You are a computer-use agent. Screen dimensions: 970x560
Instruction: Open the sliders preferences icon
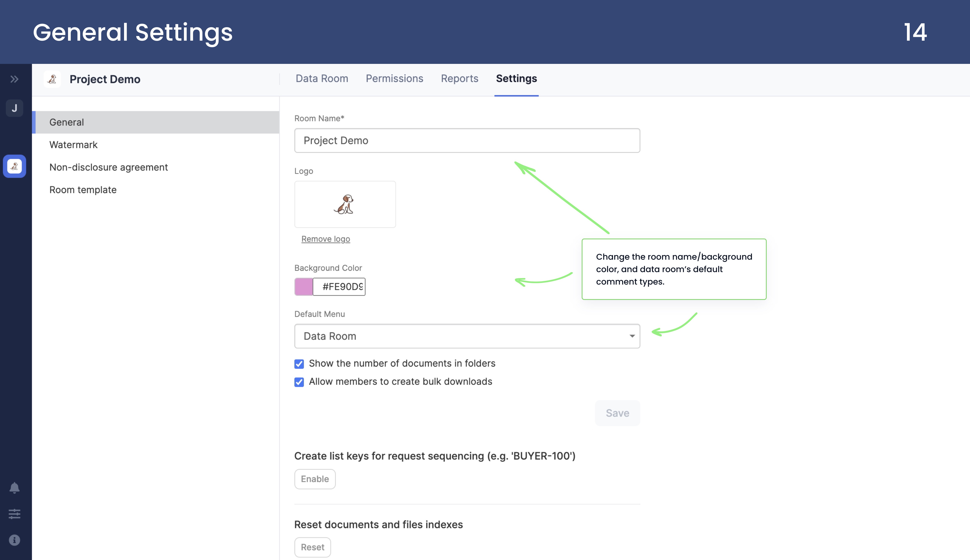coord(14,514)
